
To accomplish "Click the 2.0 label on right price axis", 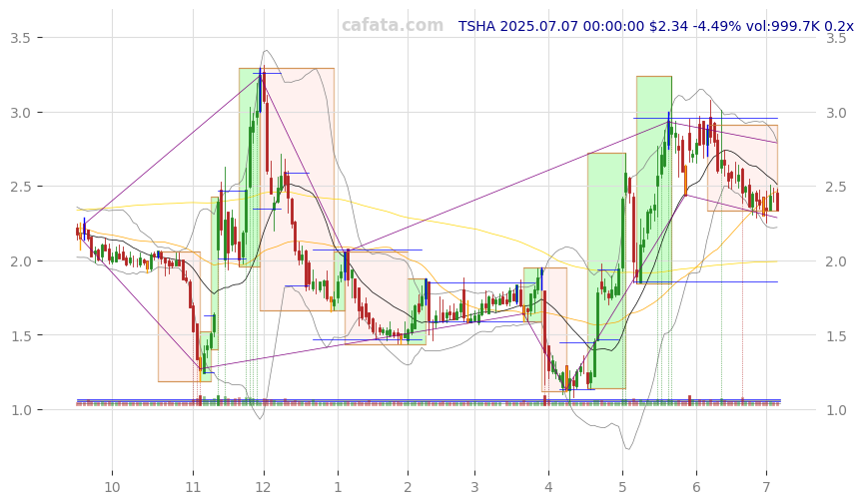I will pos(836,261).
